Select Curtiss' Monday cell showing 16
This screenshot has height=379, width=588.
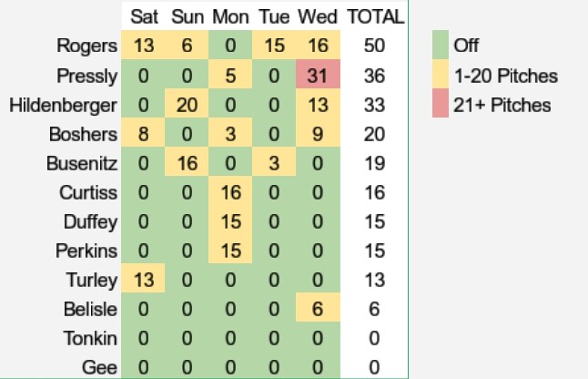click(230, 192)
